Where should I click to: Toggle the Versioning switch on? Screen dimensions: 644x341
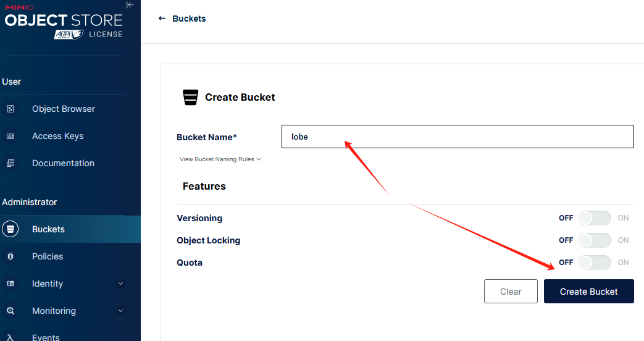(595, 218)
